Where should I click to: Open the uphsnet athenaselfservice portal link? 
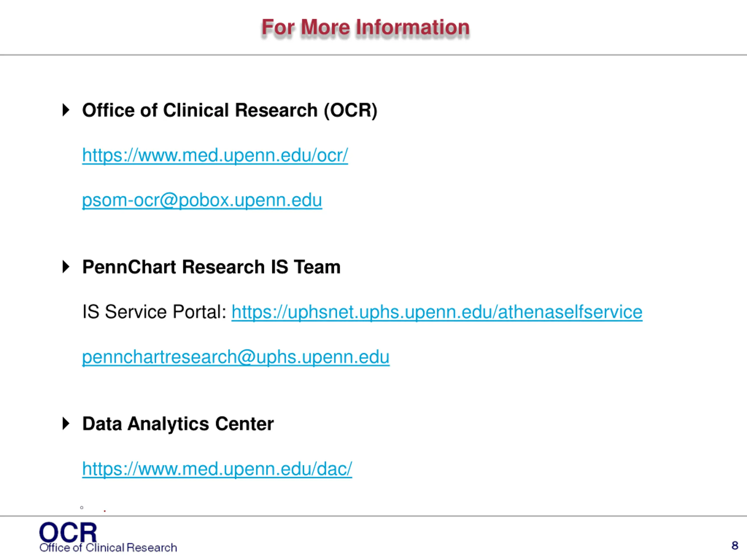pyautogui.click(x=437, y=312)
